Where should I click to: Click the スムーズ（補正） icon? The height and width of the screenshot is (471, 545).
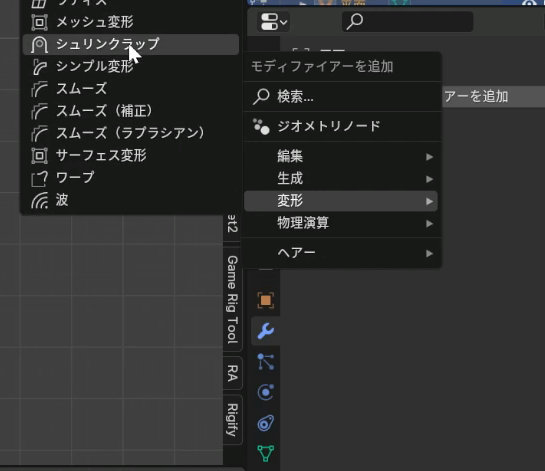click(x=39, y=111)
